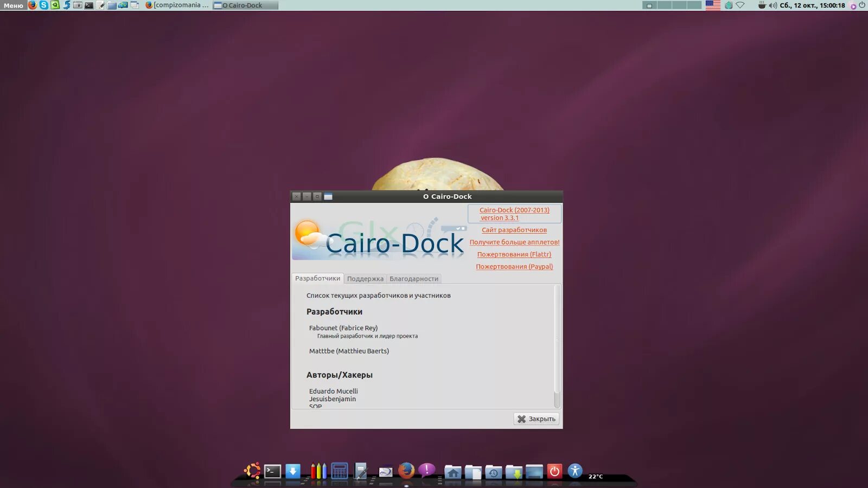Viewport: 868px width, 488px height.
Task: Open the 'Сайт разработчиков' link
Action: [x=514, y=230]
